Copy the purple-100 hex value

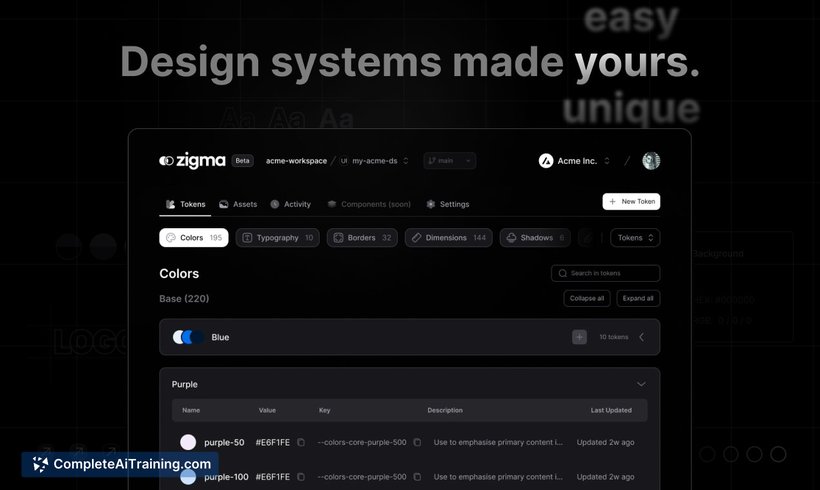pos(301,477)
